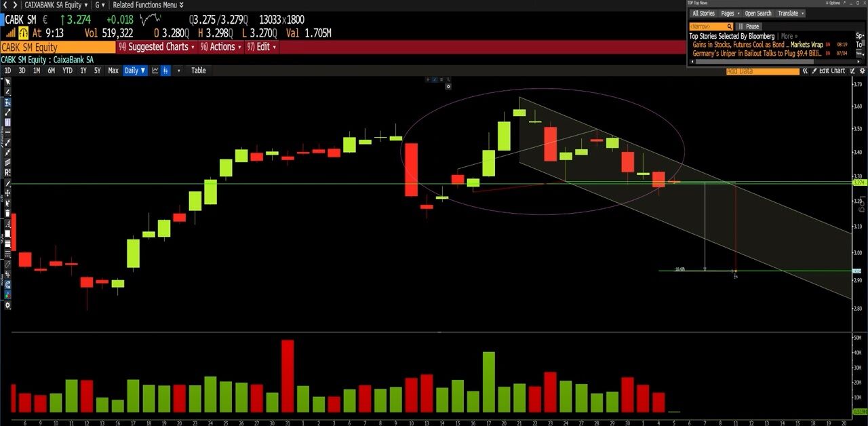Screen dimensions: 868x426
Task: Open chart style options dropdown arrow
Action: point(179,71)
